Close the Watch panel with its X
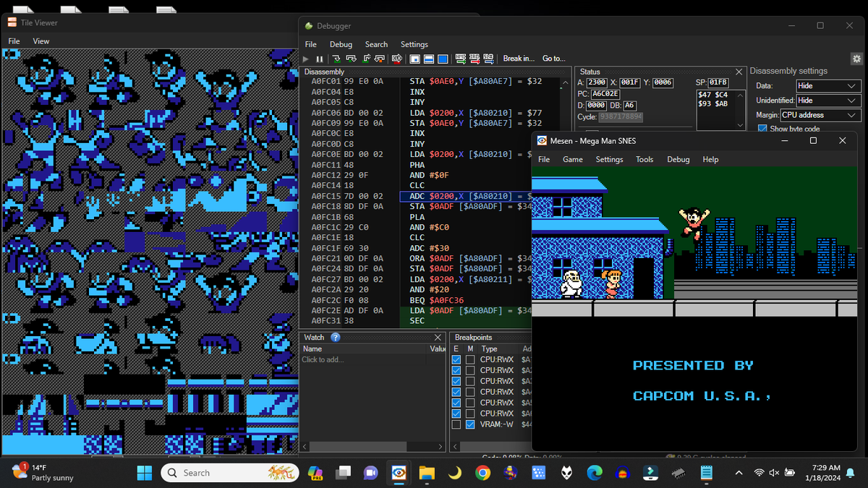The image size is (868, 488). [438, 338]
